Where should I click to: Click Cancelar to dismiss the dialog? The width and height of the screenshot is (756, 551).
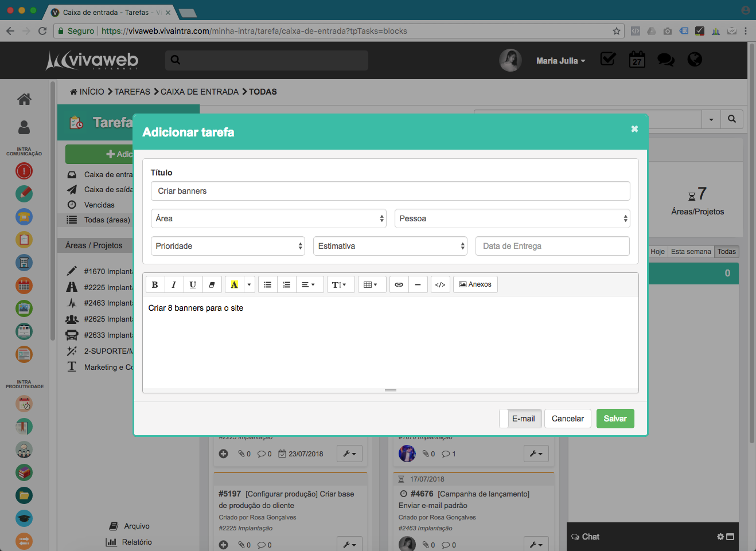pyautogui.click(x=567, y=419)
